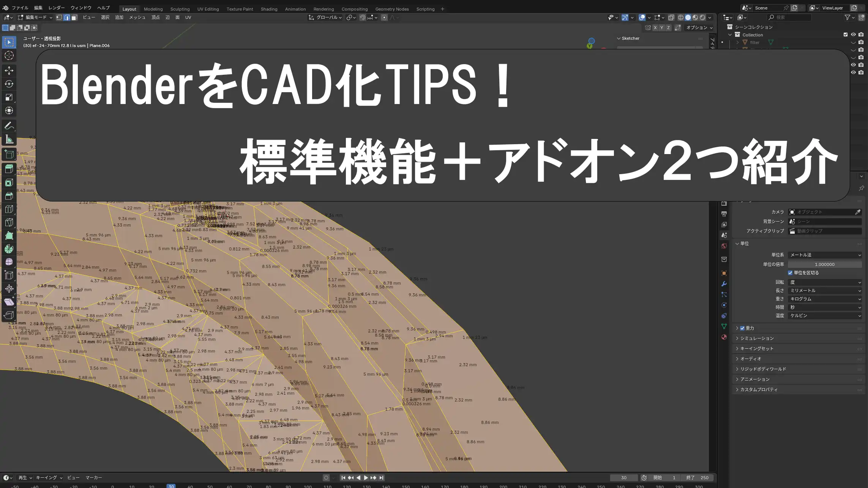The width and height of the screenshot is (868, 488).
Task: Select the Bevel tool
Action: point(9,195)
